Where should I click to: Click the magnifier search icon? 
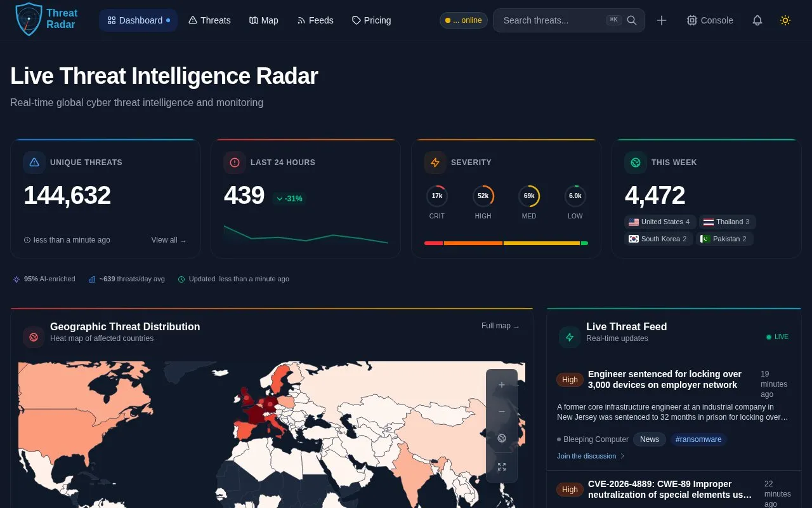[x=632, y=20]
